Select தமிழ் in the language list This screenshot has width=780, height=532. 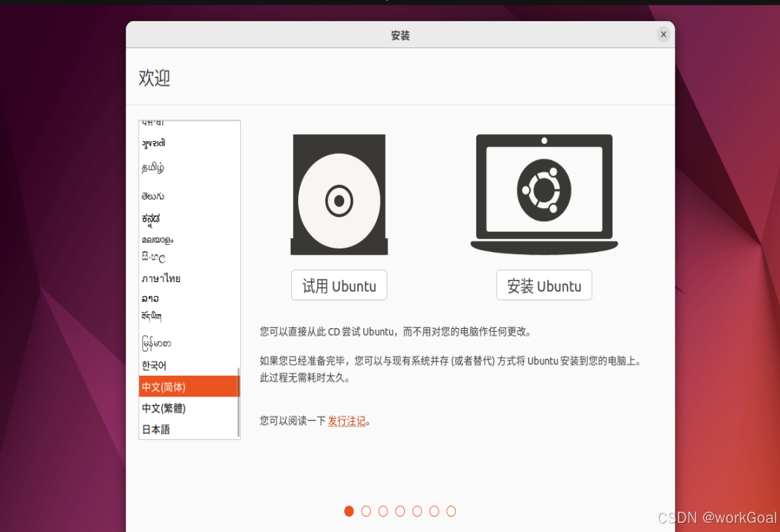pos(189,168)
